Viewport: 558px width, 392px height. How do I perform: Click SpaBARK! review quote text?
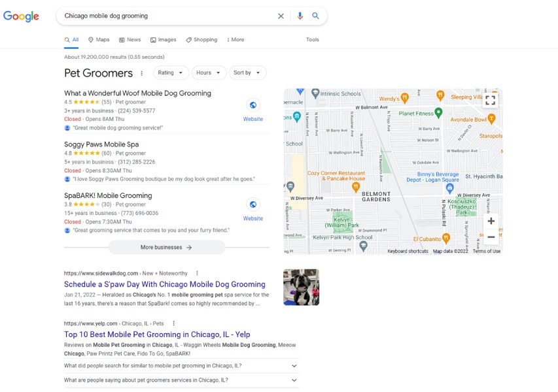tap(151, 230)
